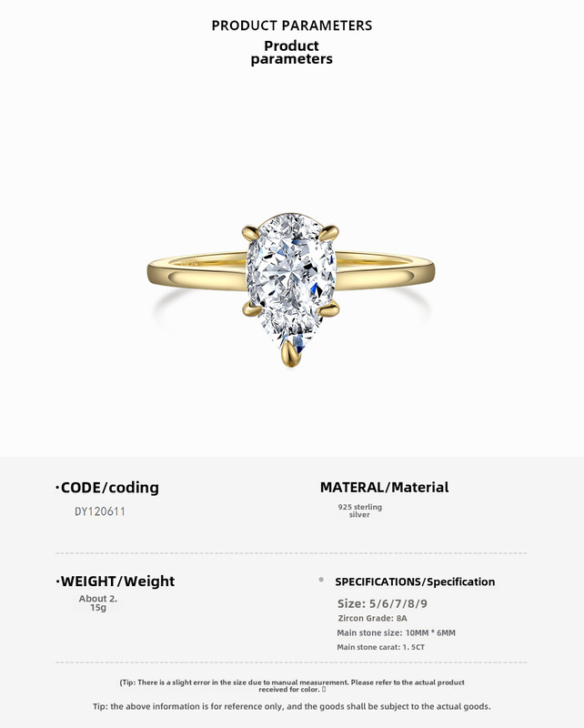Image resolution: width=584 pixels, height=728 pixels.
Task: Click the gray bullet beside SPECIFICATIONS
Action: tap(321, 580)
